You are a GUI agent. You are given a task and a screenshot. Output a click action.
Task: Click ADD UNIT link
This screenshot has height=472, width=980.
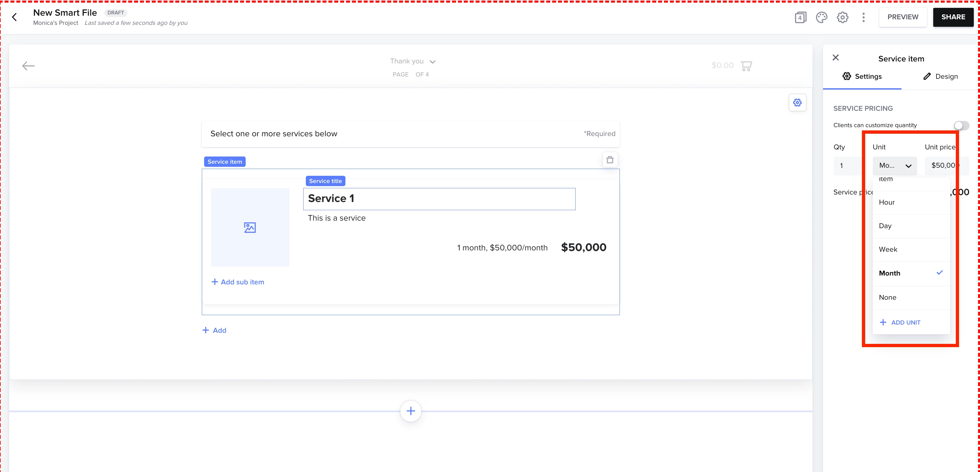pos(901,322)
